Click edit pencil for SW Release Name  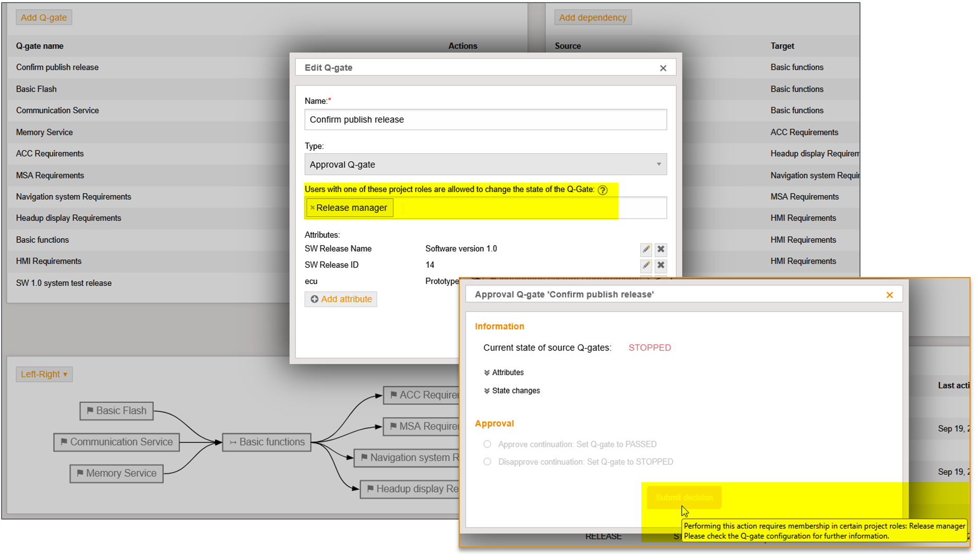click(x=646, y=249)
